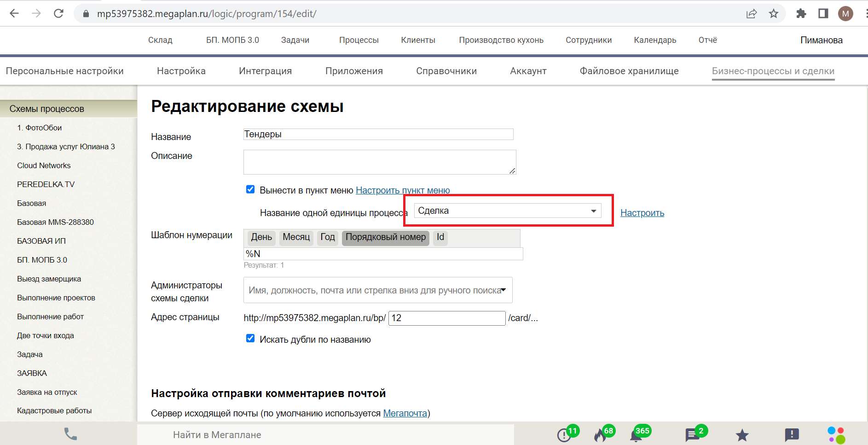Image resolution: width=868 pixels, height=445 pixels.
Task: Switch to Файловое хранилище tab
Action: point(629,71)
